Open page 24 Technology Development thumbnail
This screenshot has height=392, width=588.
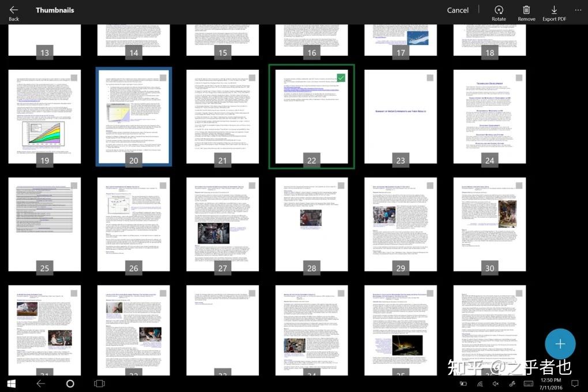point(489,116)
